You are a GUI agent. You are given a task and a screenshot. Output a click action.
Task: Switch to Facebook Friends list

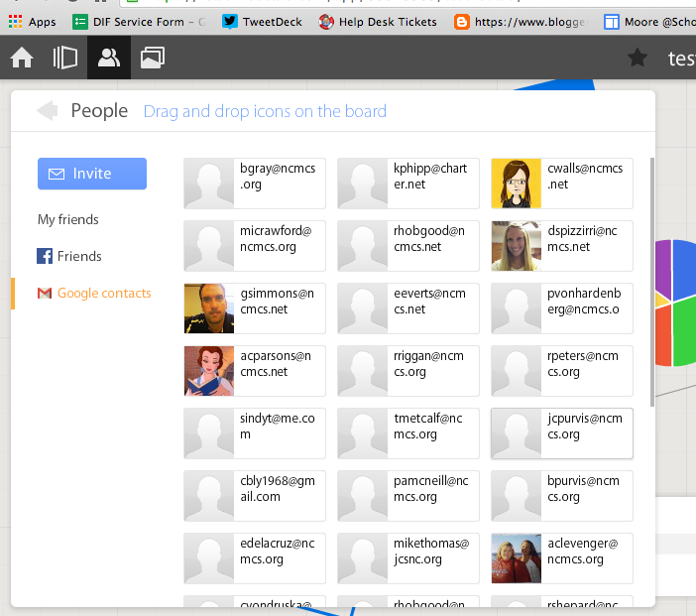coord(69,256)
